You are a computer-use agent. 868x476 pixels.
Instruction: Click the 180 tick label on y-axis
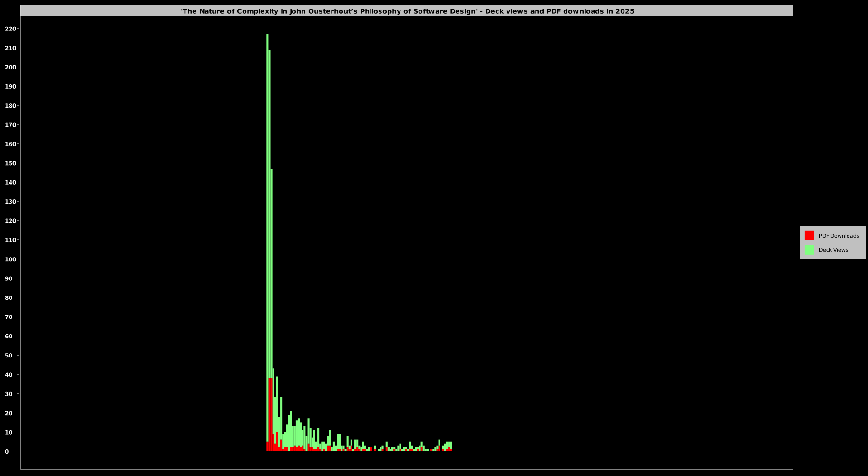[x=10, y=106]
